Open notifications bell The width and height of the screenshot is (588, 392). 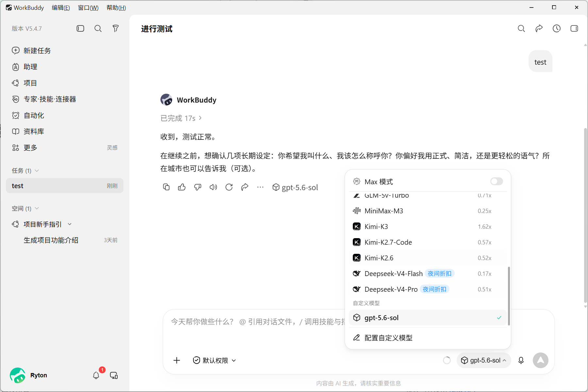[96, 375]
